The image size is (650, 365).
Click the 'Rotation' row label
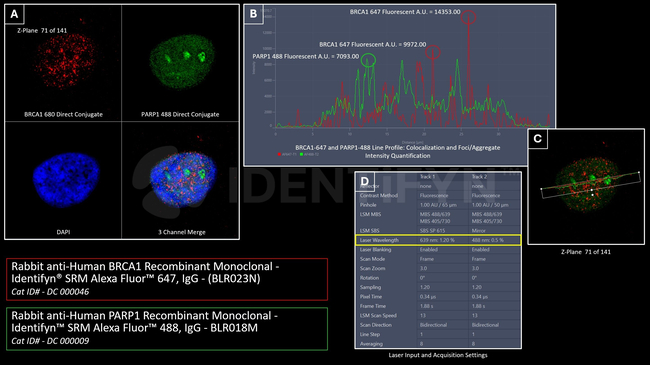(369, 278)
